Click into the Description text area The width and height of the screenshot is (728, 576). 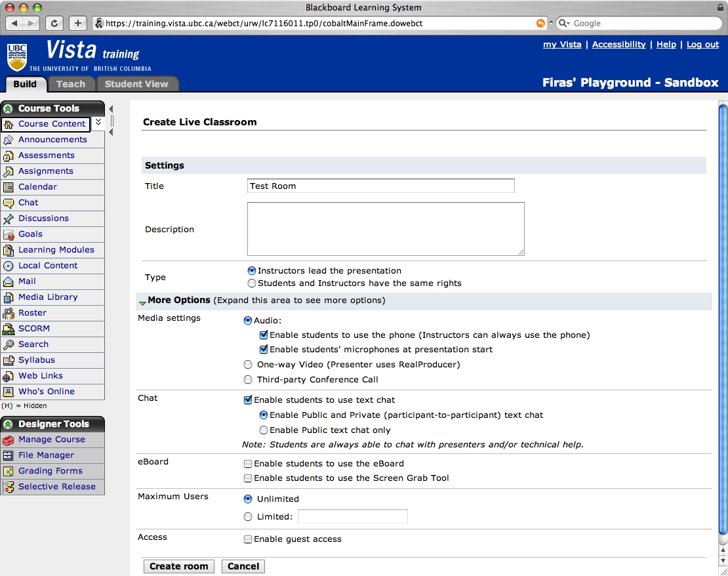386,229
